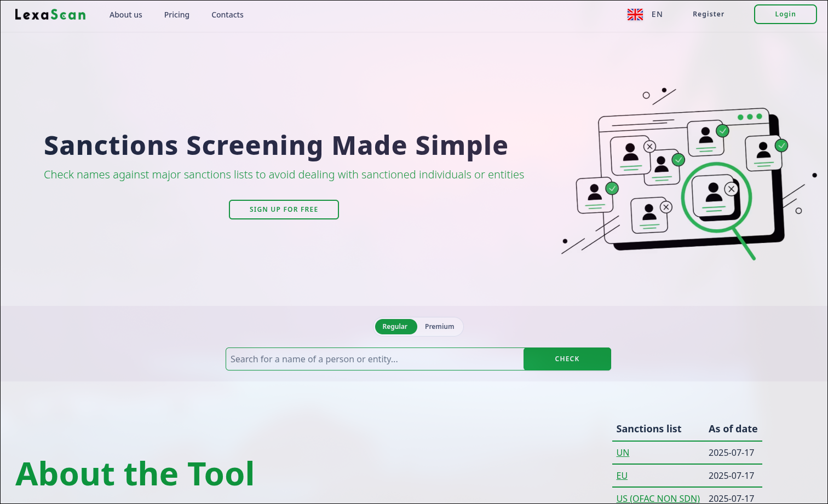Click the Register link

pos(708,14)
